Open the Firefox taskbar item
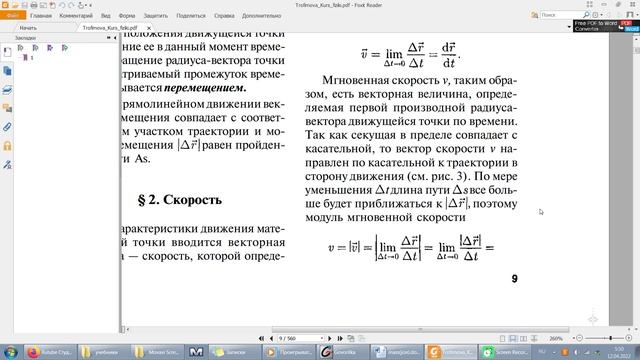 50,351
